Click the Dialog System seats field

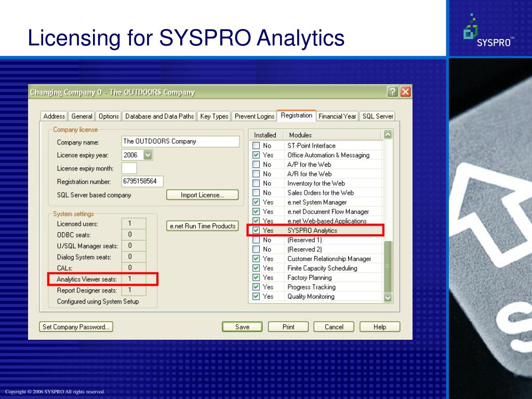point(134,257)
